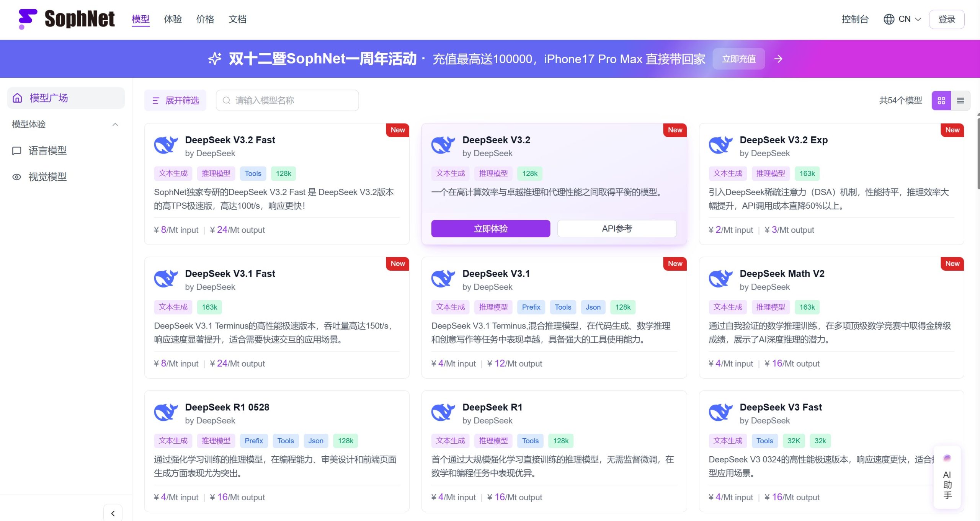980x521 pixels.
Task: Click the 登录 button
Action: click(x=947, y=19)
